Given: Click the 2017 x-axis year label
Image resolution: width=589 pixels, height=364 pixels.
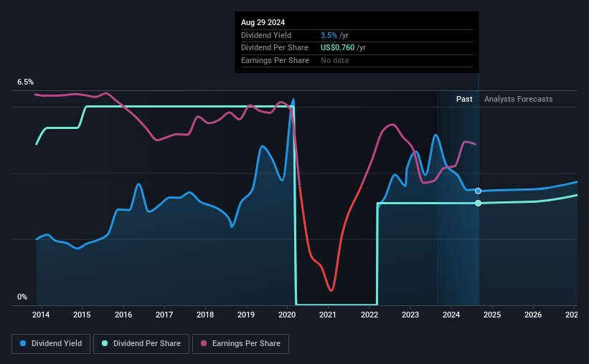Looking at the screenshot, I should [164, 315].
